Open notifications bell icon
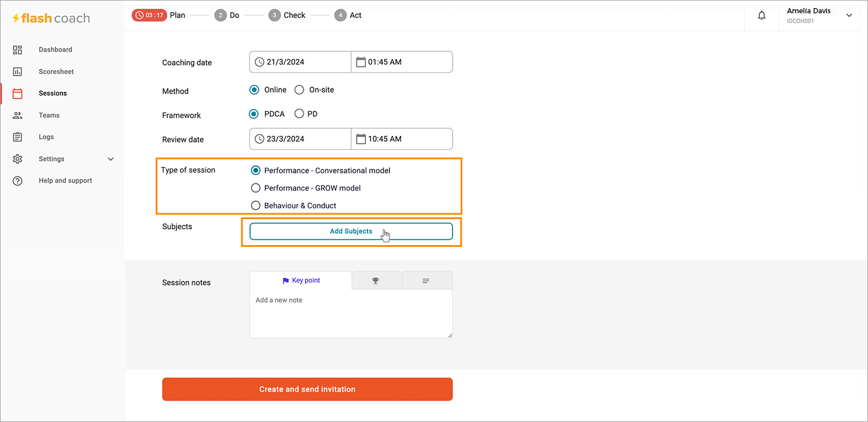868x422 pixels. tap(762, 16)
